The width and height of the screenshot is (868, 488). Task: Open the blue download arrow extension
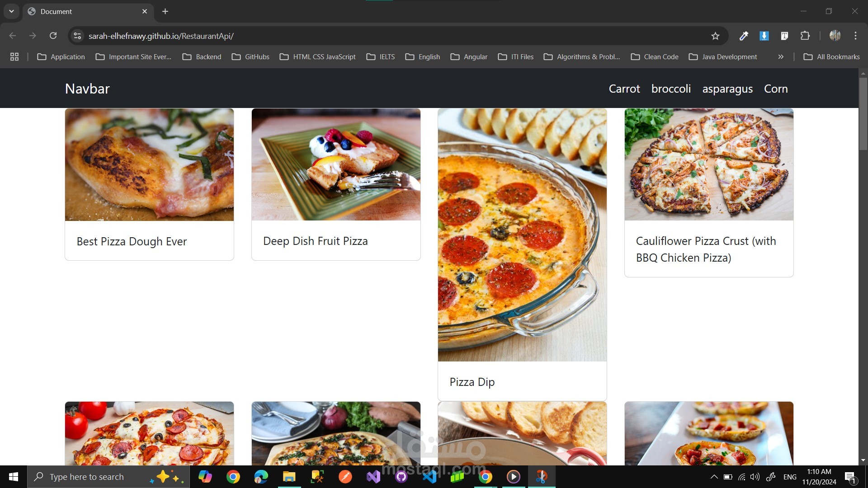[764, 36]
